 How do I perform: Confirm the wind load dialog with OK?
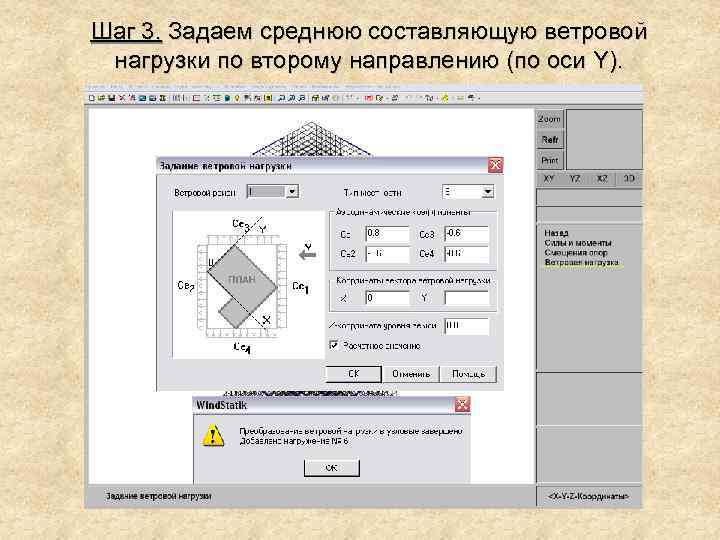tap(353, 374)
